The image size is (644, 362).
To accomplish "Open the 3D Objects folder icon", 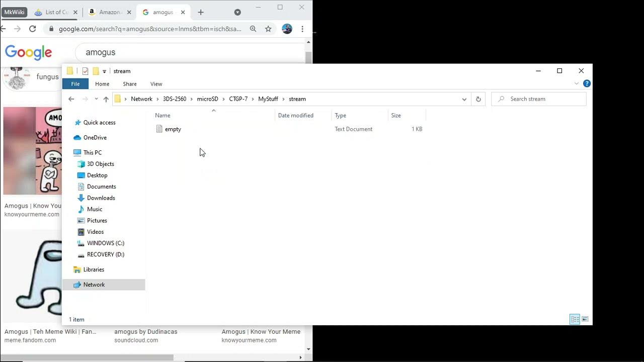I will point(81,164).
